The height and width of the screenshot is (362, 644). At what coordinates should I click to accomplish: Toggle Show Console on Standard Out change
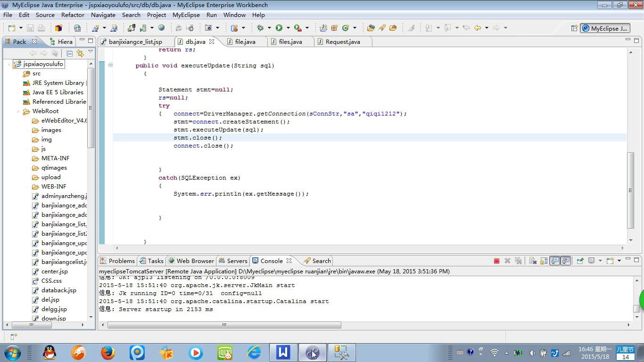pyautogui.click(x=554, y=261)
